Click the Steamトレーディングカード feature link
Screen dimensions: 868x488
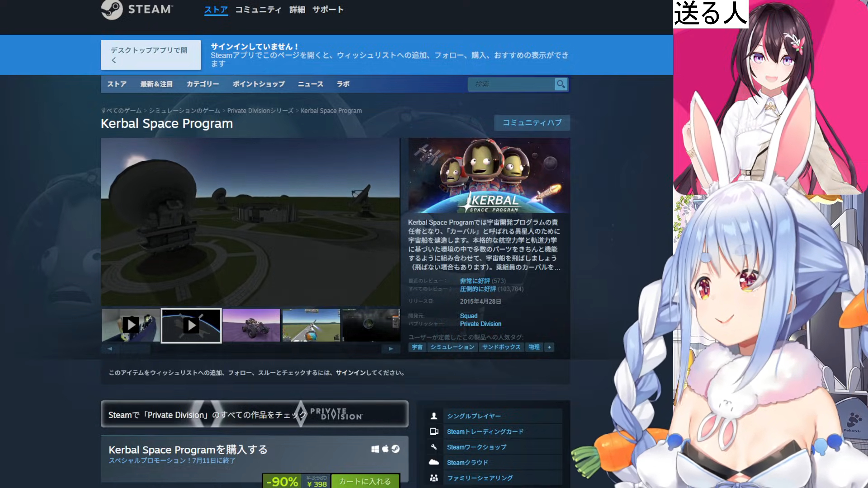tap(485, 432)
